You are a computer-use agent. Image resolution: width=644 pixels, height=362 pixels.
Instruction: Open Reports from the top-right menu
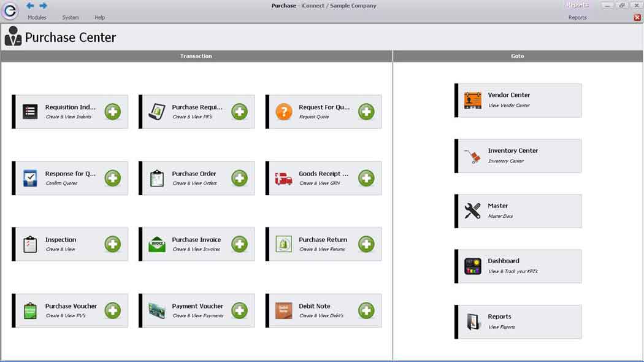point(577,18)
